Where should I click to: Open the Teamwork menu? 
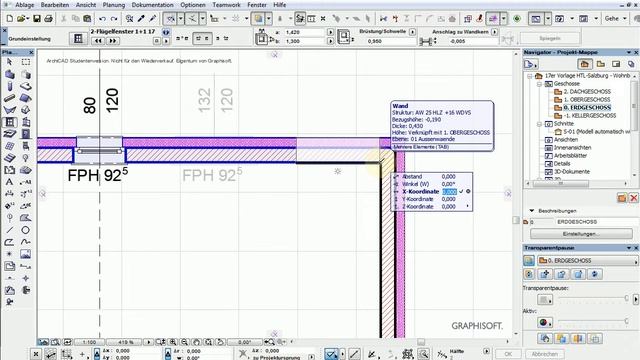point(226,5)
